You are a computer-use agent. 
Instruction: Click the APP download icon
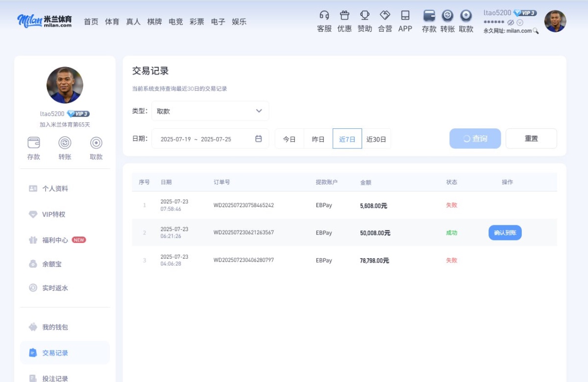pos(405,21)
